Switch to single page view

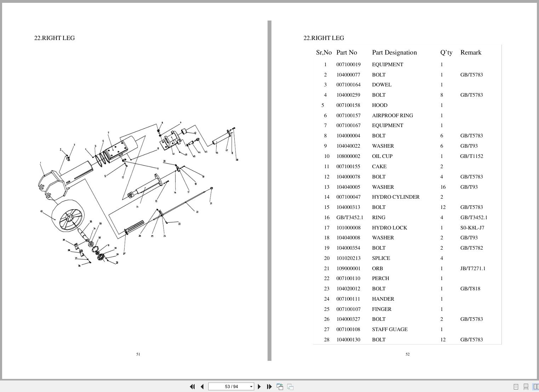click(x=516, y=387)
